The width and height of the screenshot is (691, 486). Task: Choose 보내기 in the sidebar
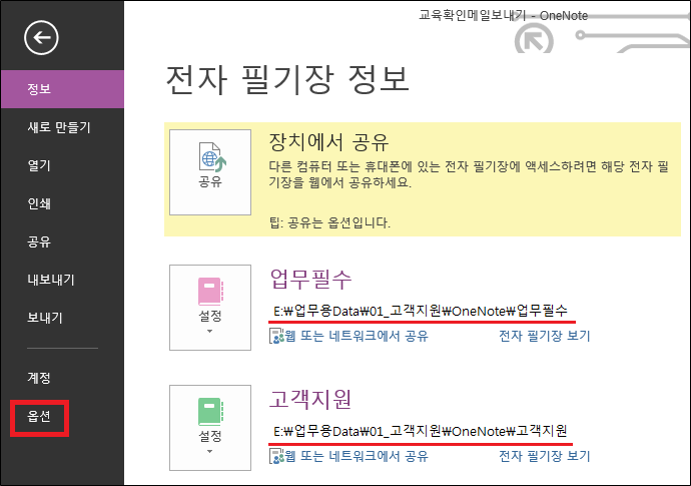pyautogui.click(x=45, y=317)
